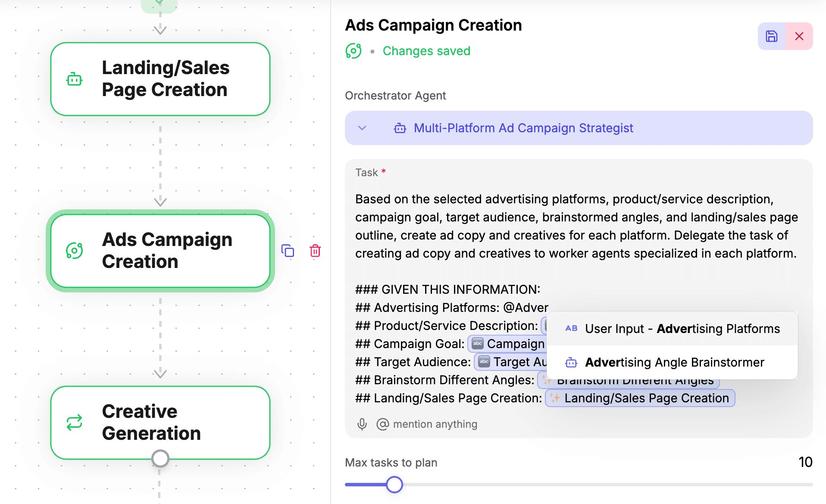Select the Creative Generation node
This screenshot has width=826, height=504.
(160, 423)
